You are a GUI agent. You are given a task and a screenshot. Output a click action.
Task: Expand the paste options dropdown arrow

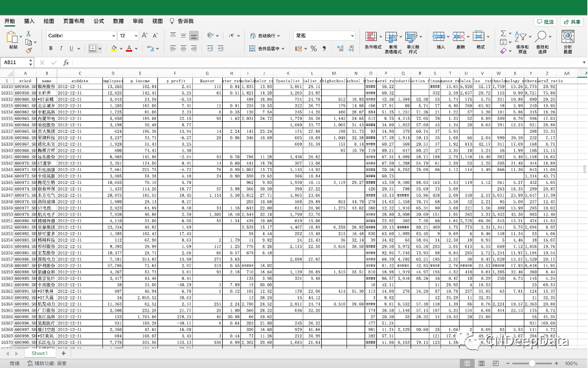[21, 37]
